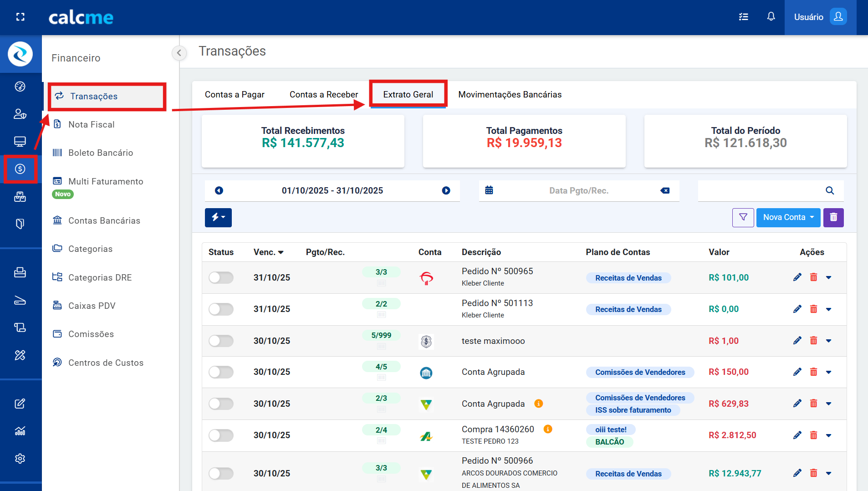Viewport: 868px width, 491px height.
Task: Open the task list icon in header
Action: click(x=743, y=17)
